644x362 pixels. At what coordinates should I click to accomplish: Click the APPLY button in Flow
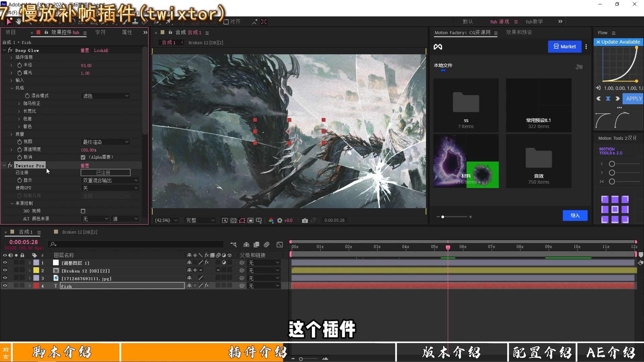click(634, 99)
